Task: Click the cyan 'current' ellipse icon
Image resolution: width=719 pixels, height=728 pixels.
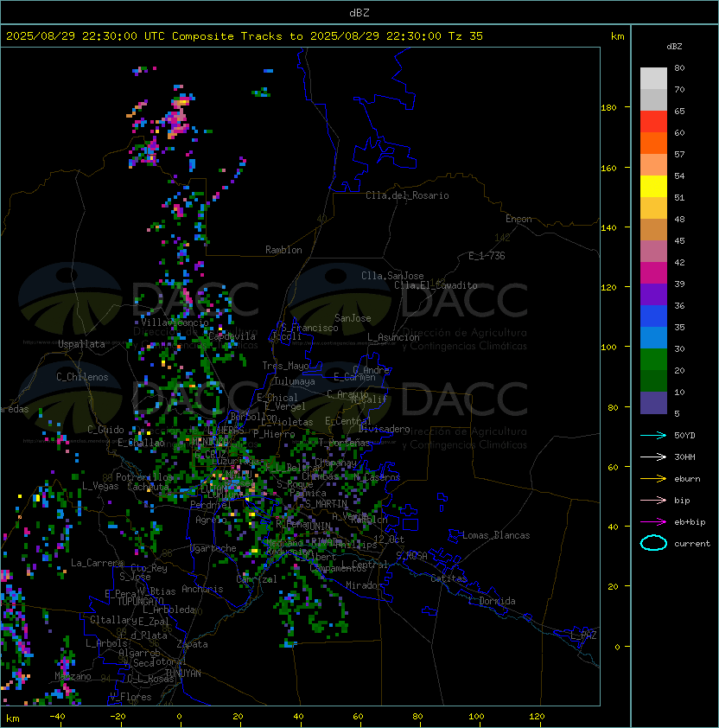Action: coord(653,543)
